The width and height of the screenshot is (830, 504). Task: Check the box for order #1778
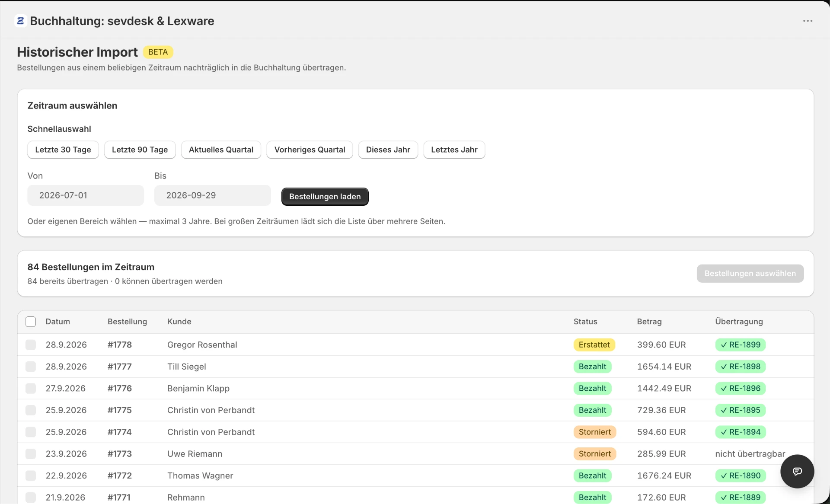coord(31,345)
